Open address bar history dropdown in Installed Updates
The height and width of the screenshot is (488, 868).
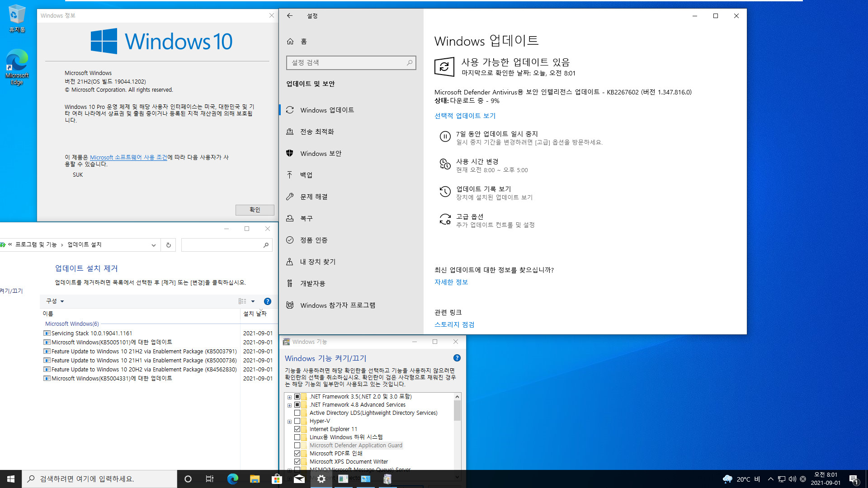(154, 245)
